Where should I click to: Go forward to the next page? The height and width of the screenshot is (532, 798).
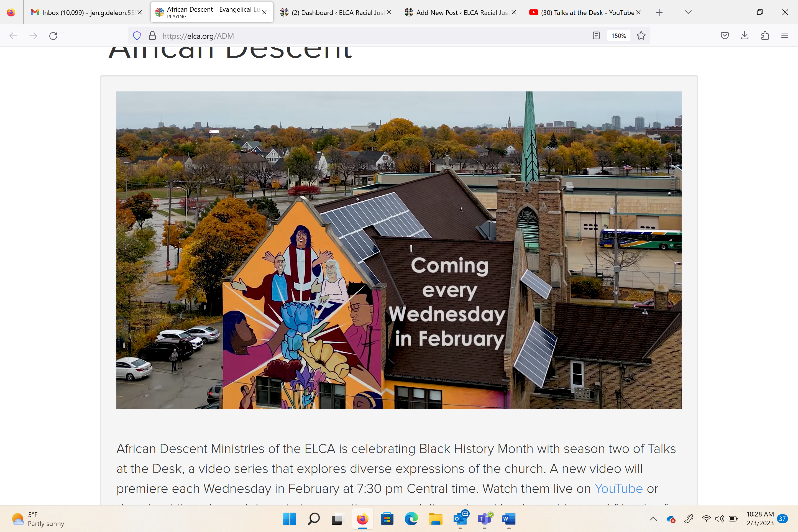(x=33, y=36)
